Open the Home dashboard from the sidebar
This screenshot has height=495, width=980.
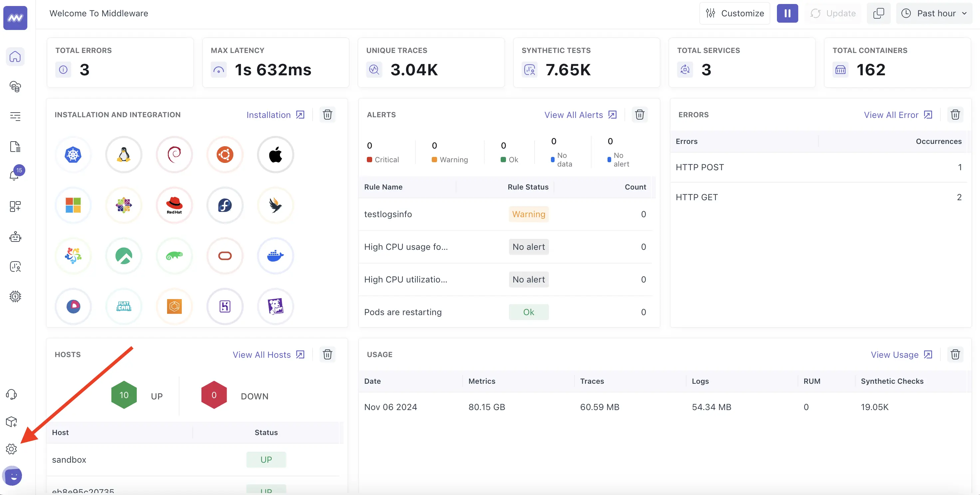click(15, 56)
